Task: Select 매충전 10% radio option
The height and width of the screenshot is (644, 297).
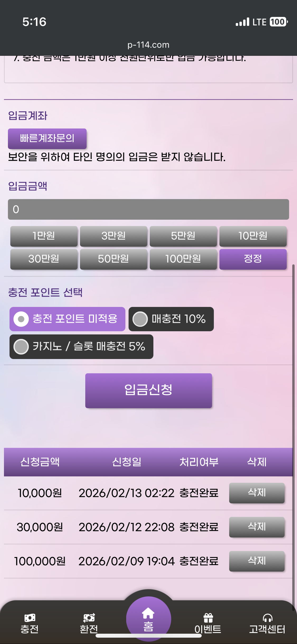Action: (x=140, y=319)
